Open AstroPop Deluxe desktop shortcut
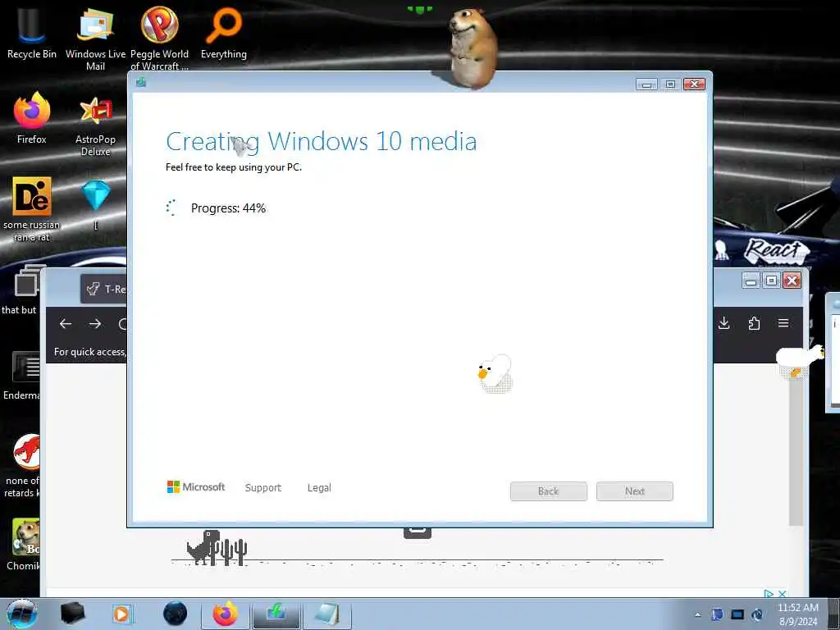Image resolution: width=840 pixels, height=630 pixels. (95, 125)
